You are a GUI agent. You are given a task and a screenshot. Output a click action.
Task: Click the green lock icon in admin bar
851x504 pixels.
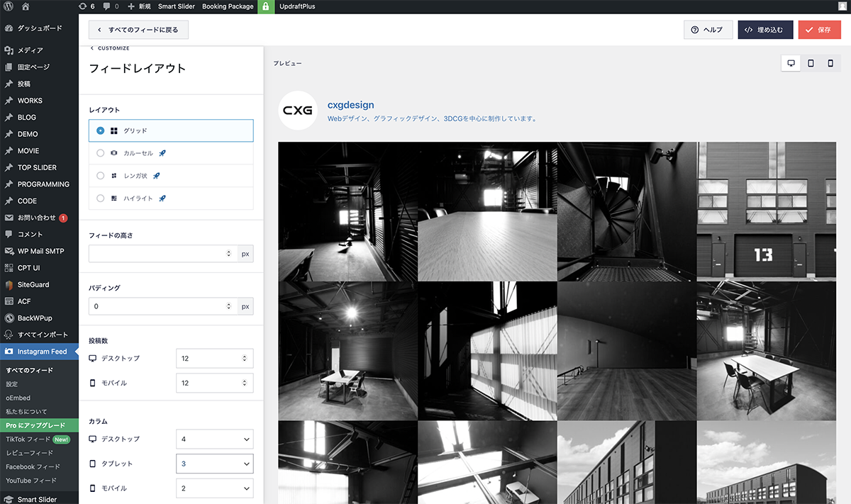266,6
